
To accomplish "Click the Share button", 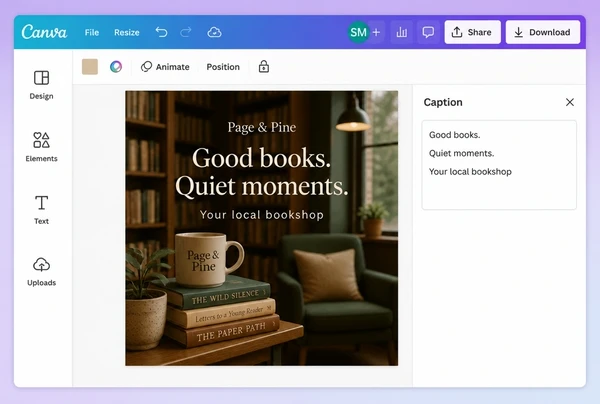I will pyautogui.click(x=472, y=32).
